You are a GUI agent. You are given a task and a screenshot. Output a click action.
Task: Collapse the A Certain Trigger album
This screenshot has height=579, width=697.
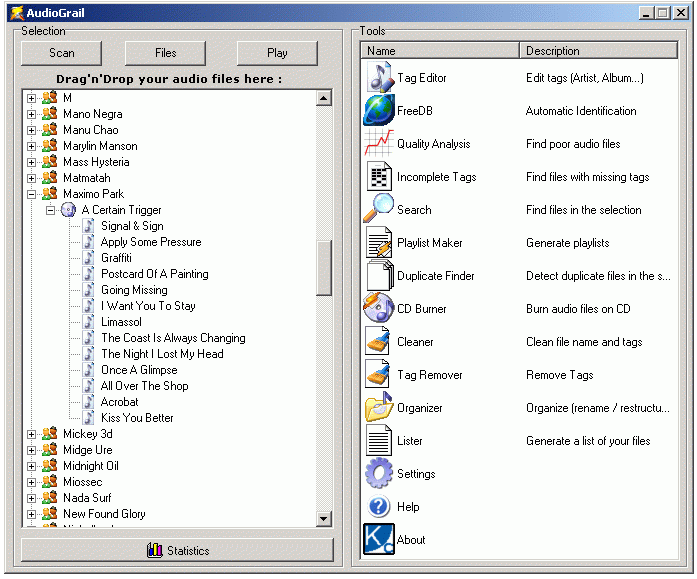pyautogui.click(x=51, y=210)
